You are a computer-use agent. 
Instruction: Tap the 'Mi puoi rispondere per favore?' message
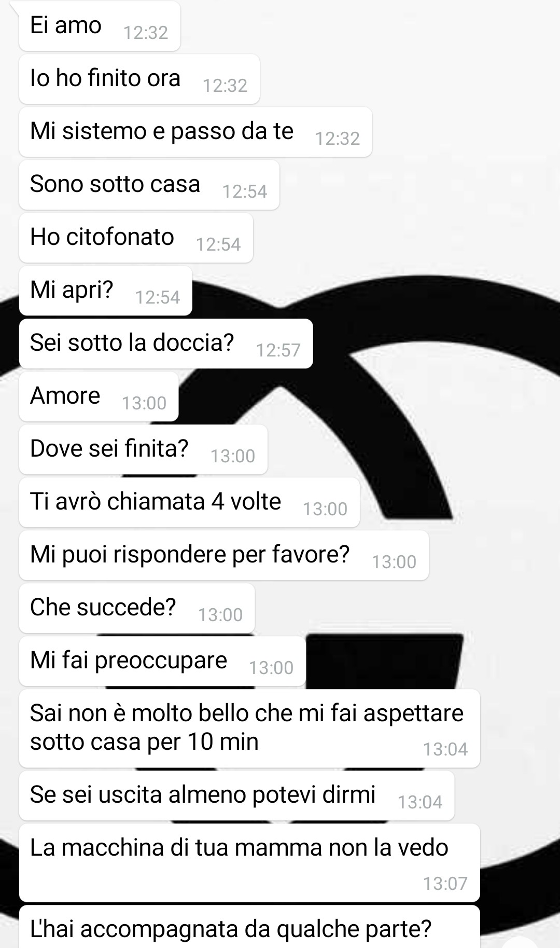(224, 555)
